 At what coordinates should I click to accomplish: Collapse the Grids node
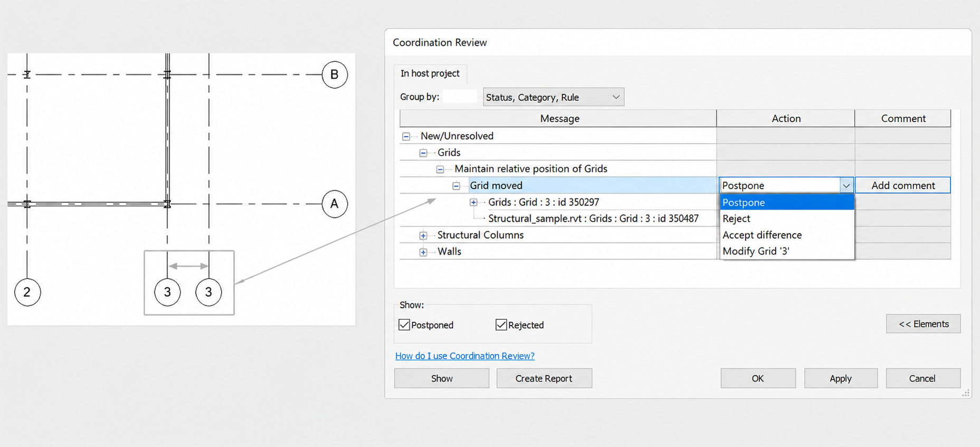click(423, 153)
